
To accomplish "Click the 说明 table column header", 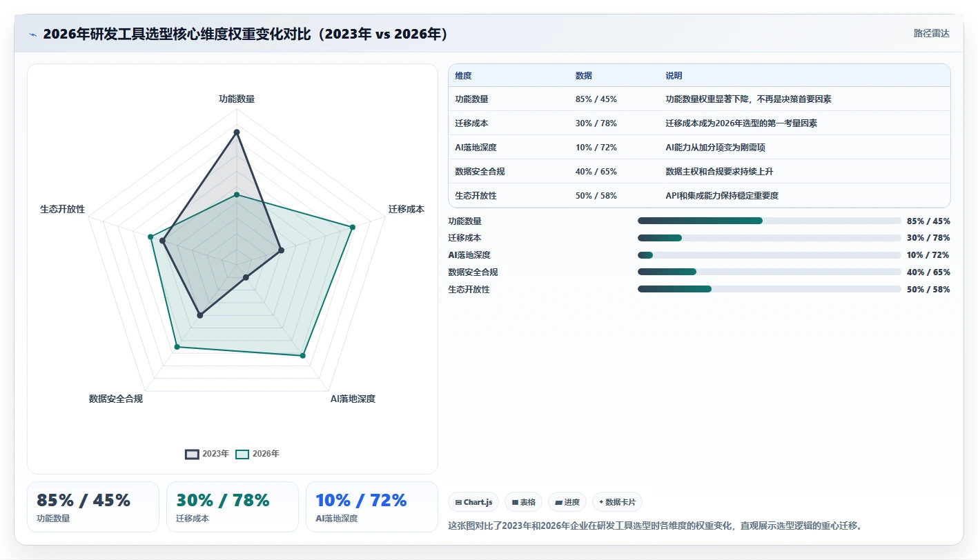I will tap(674, 76).
